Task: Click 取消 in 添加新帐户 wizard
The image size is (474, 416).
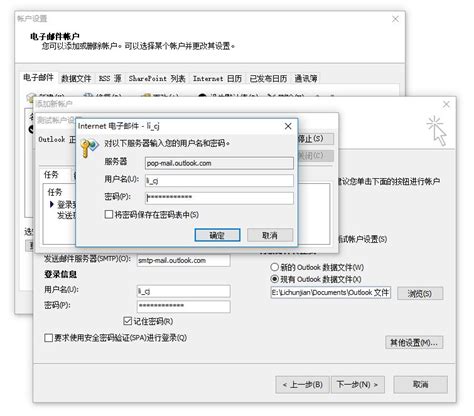Action: (x=420, y=385)
